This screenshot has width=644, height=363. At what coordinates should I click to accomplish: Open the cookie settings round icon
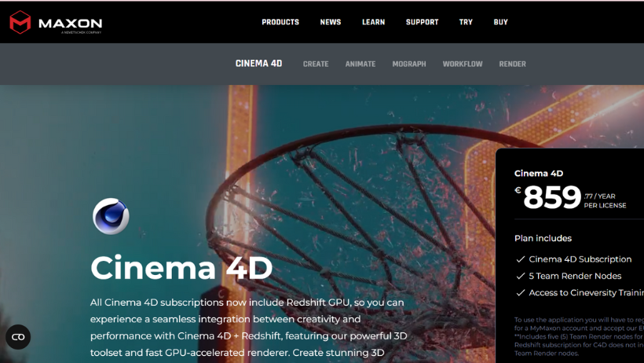click(x=18, y=337)
